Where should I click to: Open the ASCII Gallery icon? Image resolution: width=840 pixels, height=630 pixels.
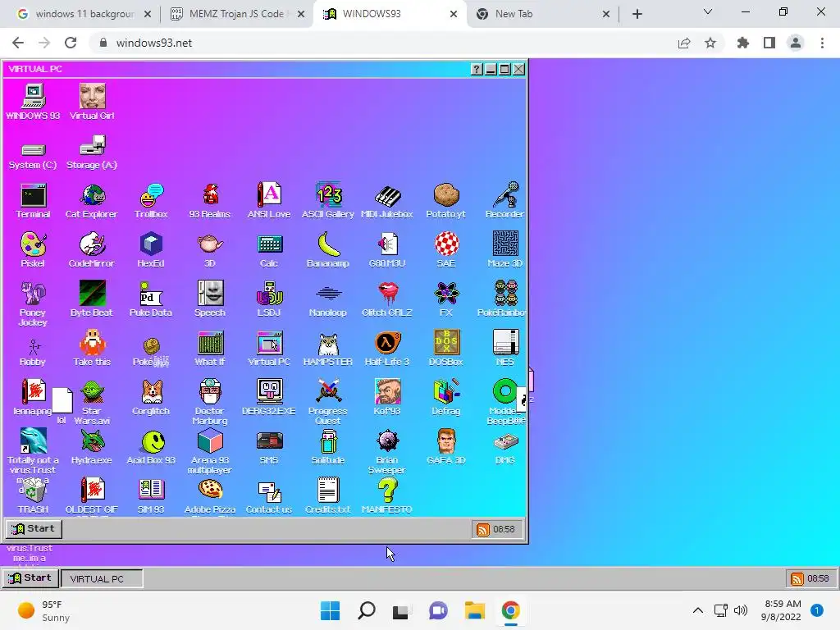pos(328,202)
